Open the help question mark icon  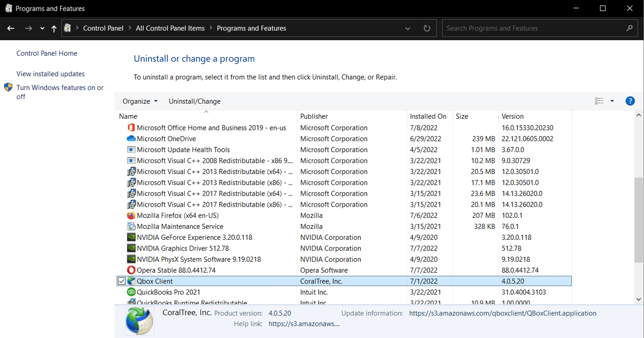630,101
